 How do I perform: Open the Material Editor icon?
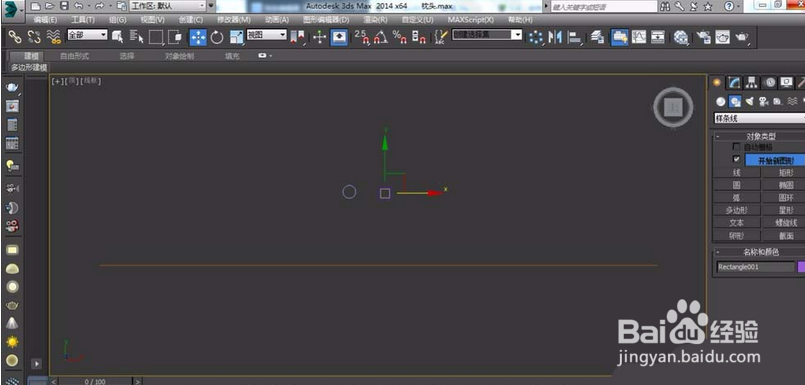point(681,37)
